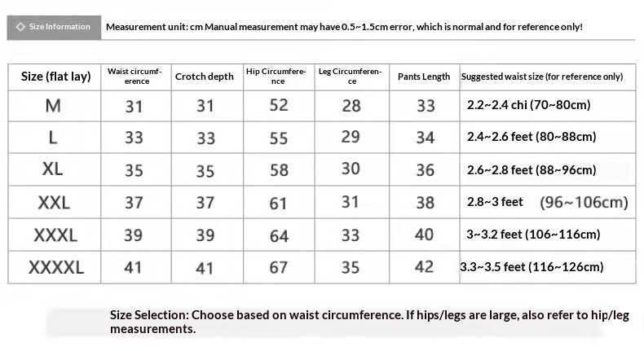Image resolution: width=644 pixels, height=351 pixels.
Task: Select the Crotch depth column header
Action: (204, 77)
